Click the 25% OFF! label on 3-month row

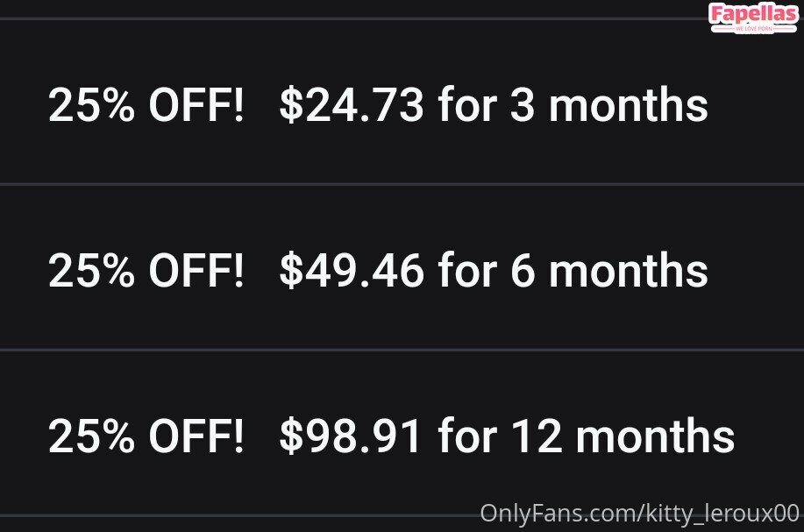(146, 107)
